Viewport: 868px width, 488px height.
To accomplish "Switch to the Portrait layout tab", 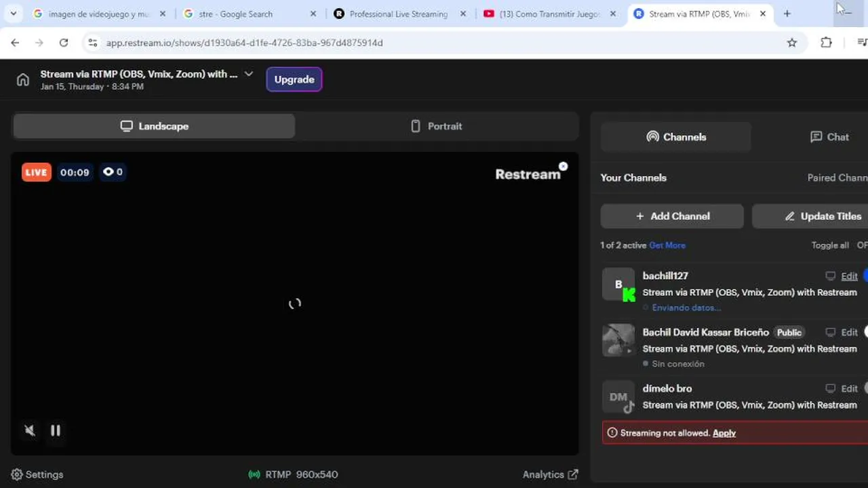I will (x=437, y=126).
